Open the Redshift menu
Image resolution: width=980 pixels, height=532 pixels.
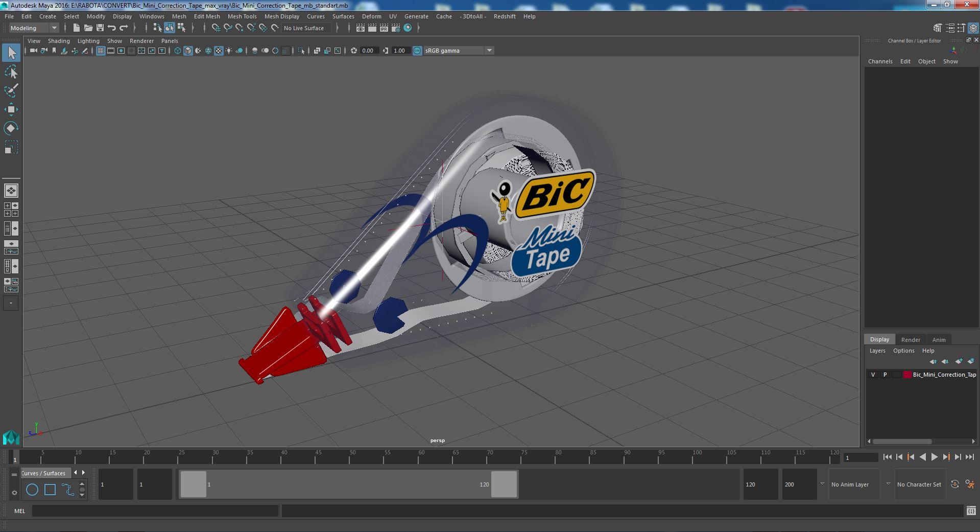pos(505,16)
